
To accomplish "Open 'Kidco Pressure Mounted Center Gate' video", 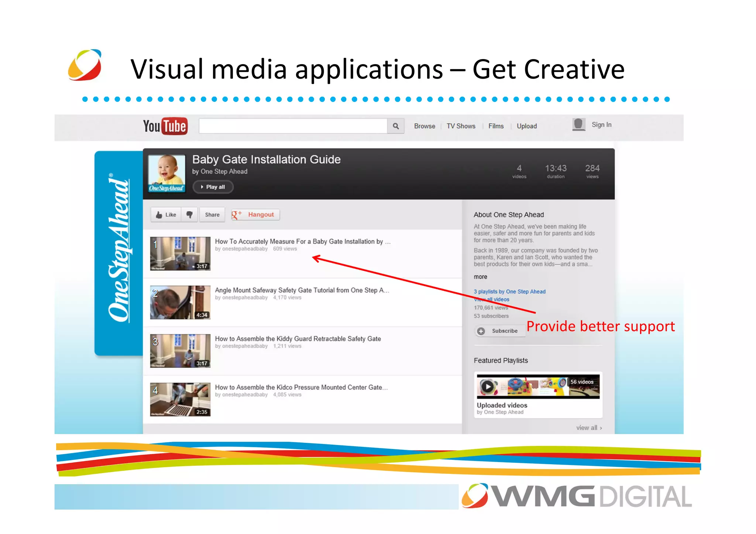I will [x=301, y=387].
